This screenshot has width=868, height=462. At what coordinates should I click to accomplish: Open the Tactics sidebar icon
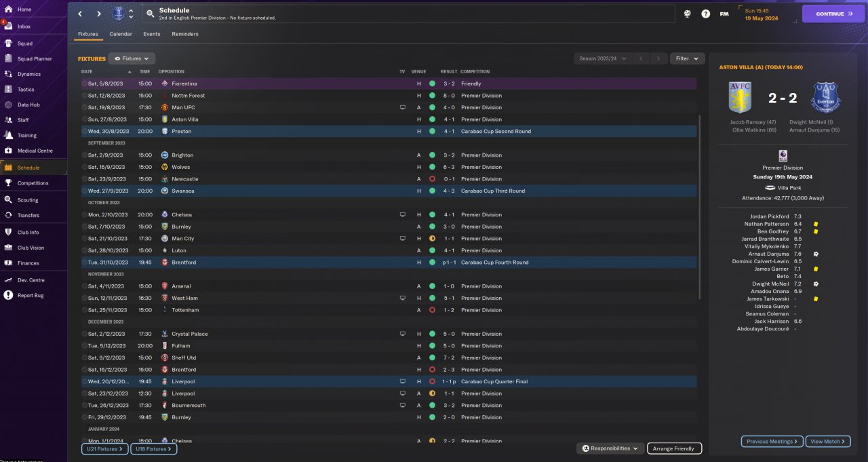click(x=9, y=90)
